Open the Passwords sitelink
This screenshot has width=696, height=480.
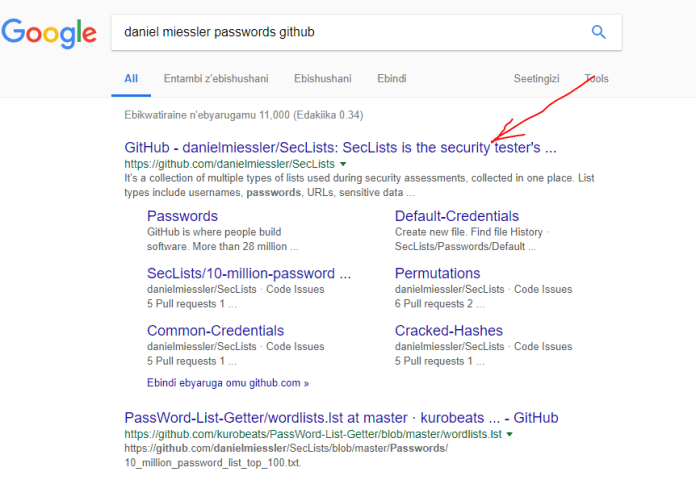tap(182, 216)
